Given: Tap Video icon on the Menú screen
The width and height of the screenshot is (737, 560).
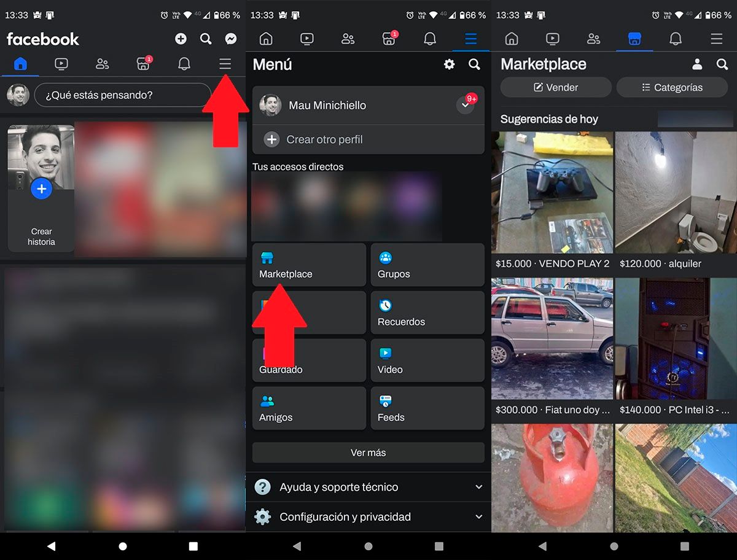Looking at the screenshot, I should 307,39.
